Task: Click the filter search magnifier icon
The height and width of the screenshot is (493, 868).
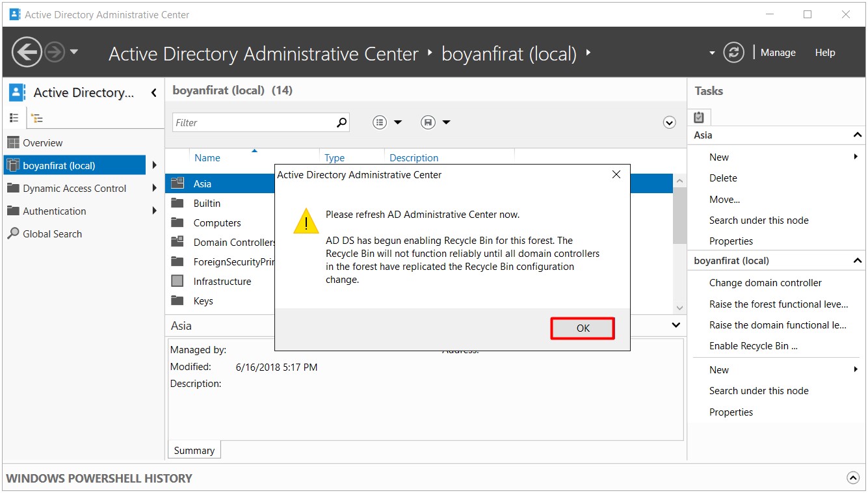Action: [341, 122]
